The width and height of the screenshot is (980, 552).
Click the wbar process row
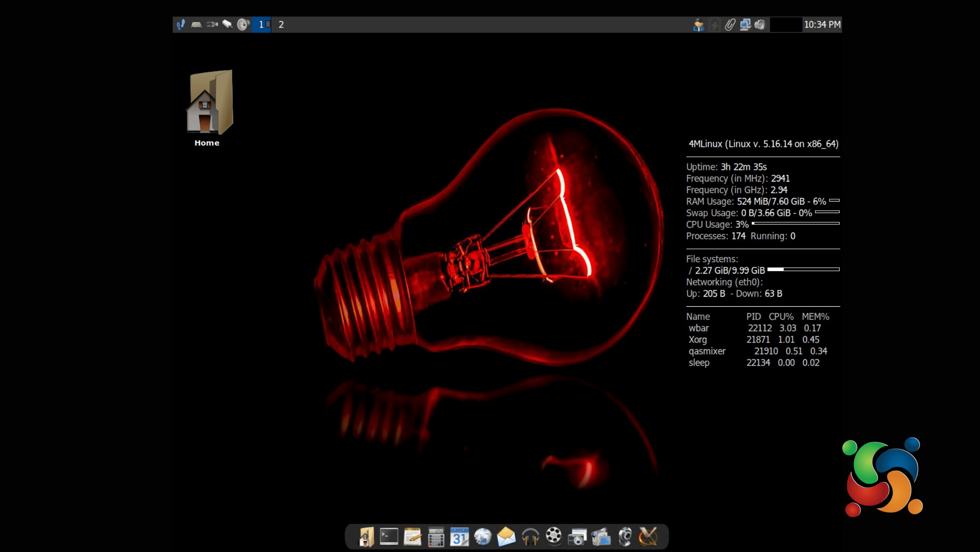click(755, 328)
